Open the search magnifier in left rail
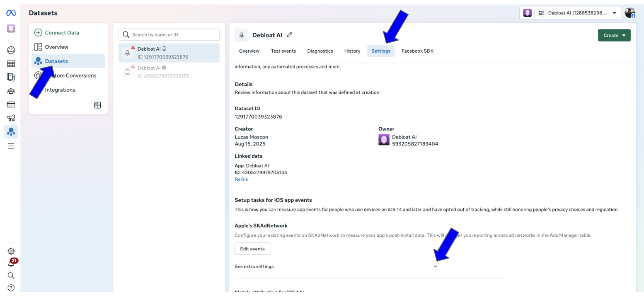644x296 pixels. pyautogui.click(x=11, y=275)
